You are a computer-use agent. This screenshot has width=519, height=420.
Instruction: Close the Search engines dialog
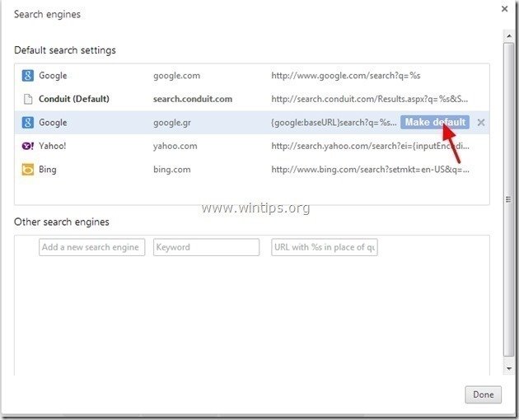pos(504,9)
